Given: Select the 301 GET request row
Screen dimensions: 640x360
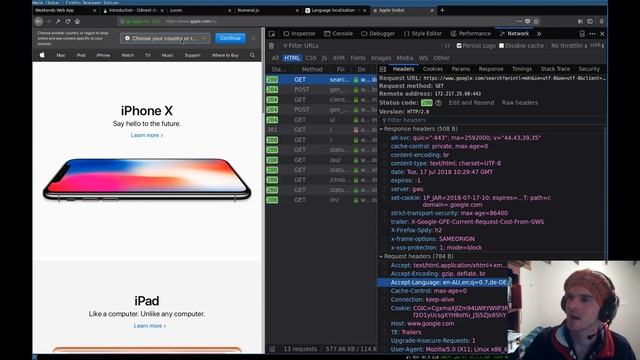Looking at the screenshot, I should point(321,130).
